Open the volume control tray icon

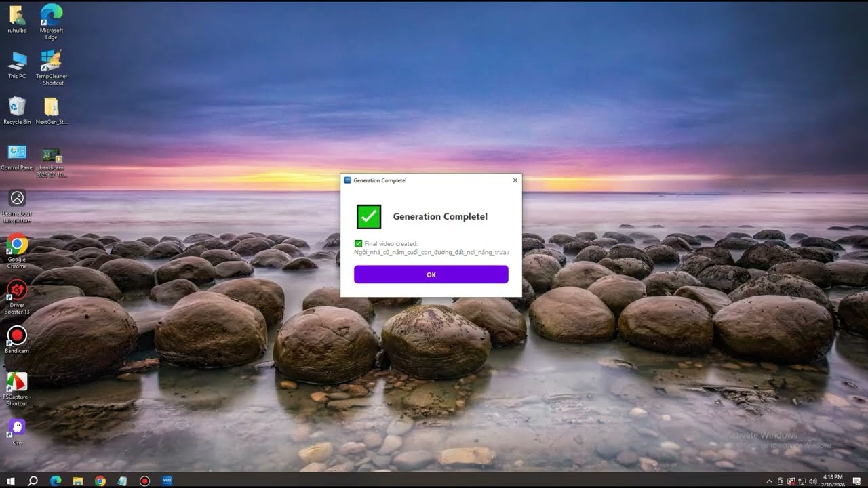pyautogui.click(x=812, y=481)
